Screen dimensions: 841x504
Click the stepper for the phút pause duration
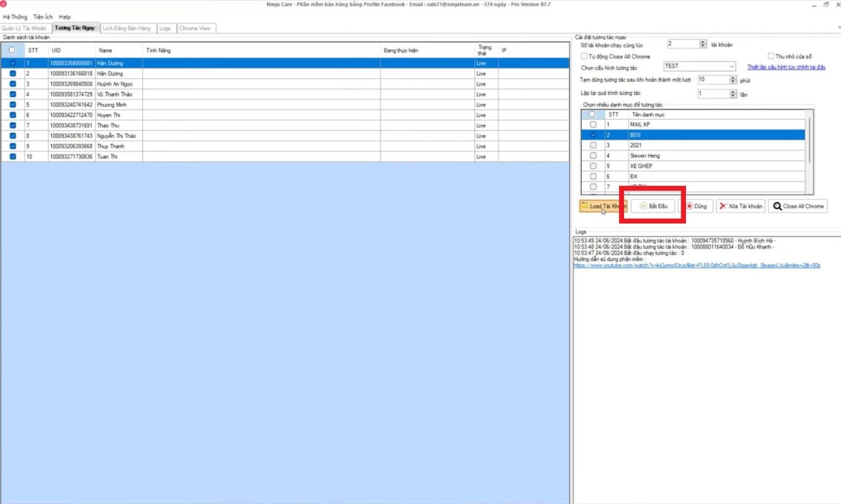point(734,80)
